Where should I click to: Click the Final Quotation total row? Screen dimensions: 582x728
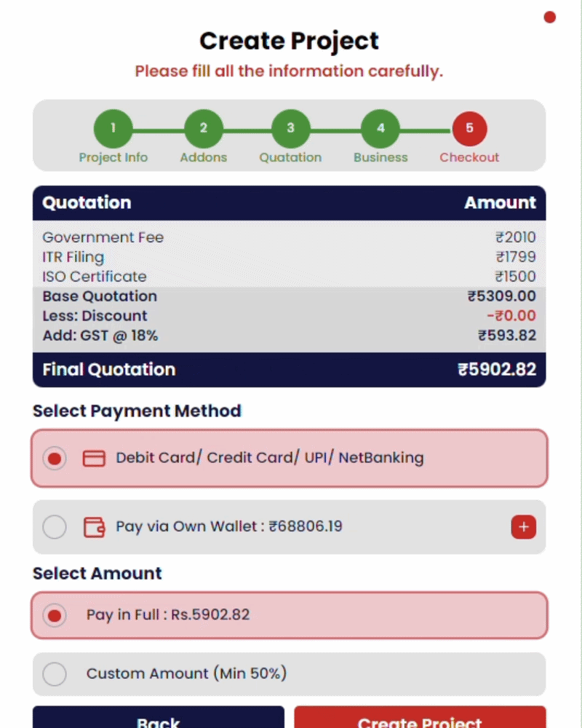point(289,370)
